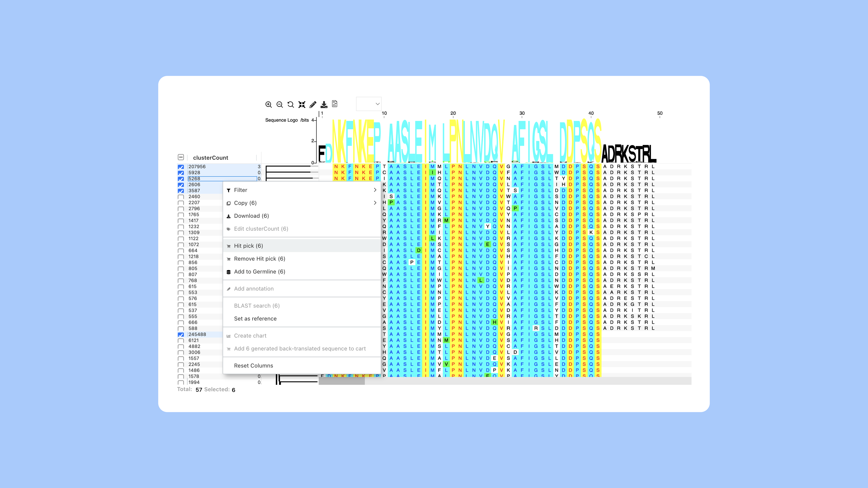Click the cluster count value 1486
Image resolution: width=868 pixels, height=488 pixels.
(194, 370)
